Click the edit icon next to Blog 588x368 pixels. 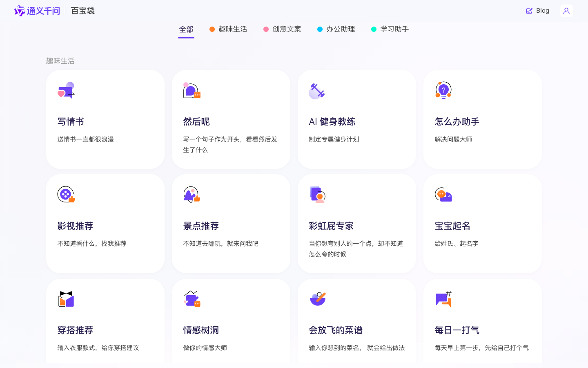coord(529,11)
